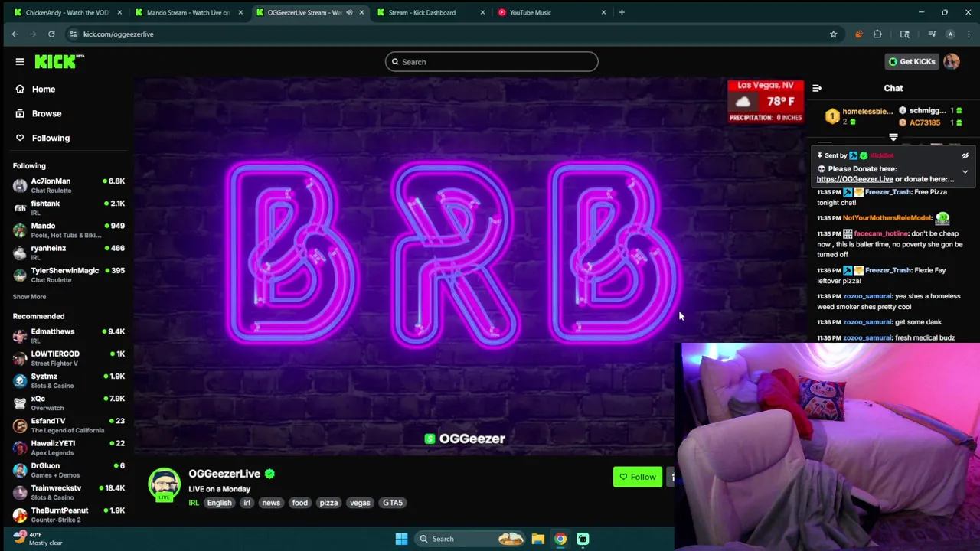Switch to Kick Dashboard browser tab
This screenshot has height=551, width=980.
click(430, 12)
